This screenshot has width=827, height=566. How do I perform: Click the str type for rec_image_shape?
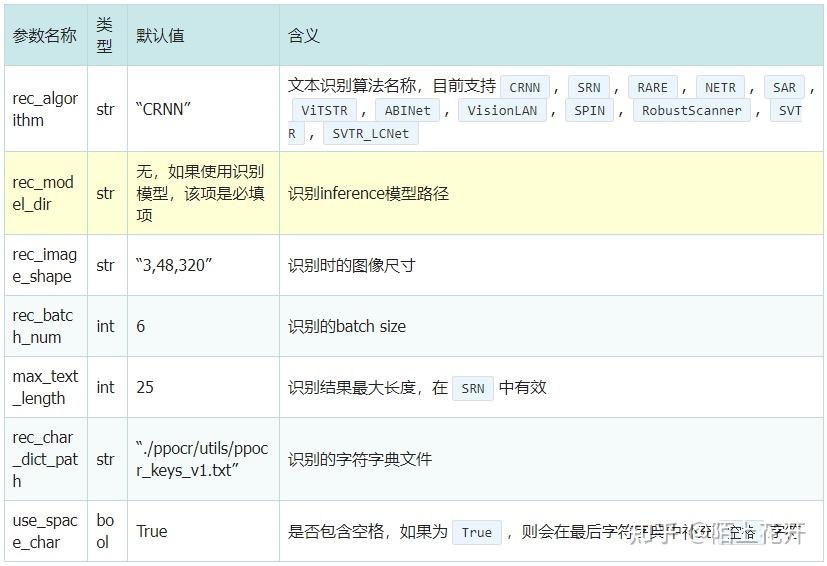pyautogui.click(x=105, y=265)
